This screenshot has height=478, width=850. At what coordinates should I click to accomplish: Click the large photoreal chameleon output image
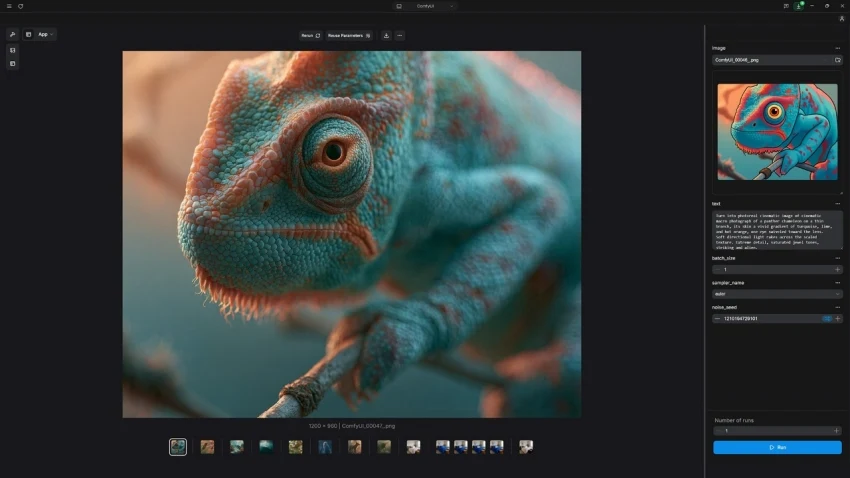(352, 234)
